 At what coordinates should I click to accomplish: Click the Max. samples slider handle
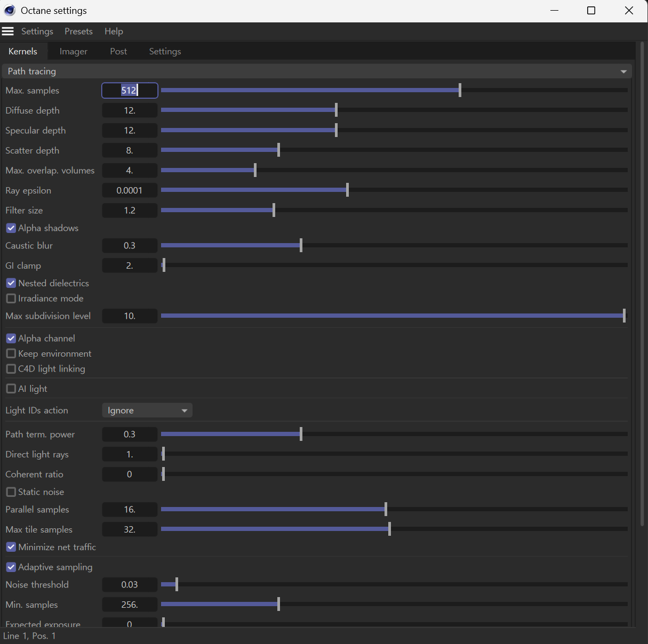click(x=460, y=90)
